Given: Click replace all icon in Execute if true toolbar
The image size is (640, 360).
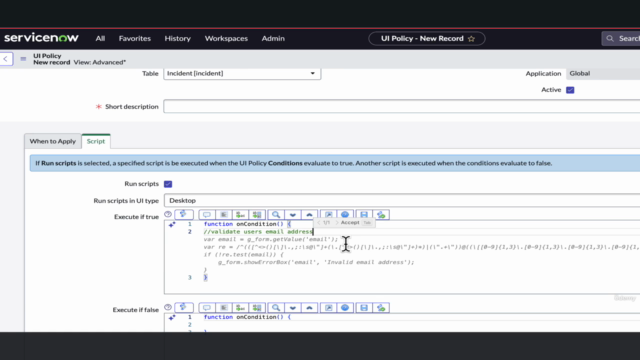Looking at the screenshot, I should [x=257, y=215].
